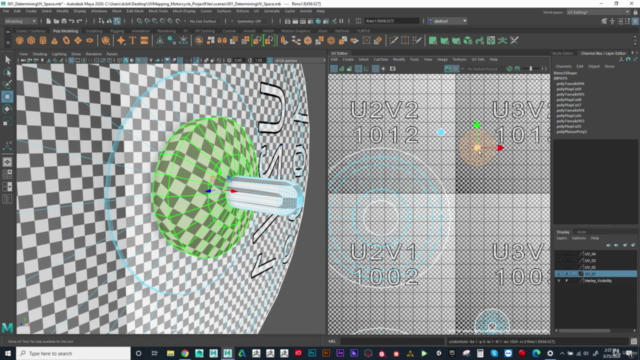
Task: Choose the Lasso select tool
Action: pyautogui.click(x=7, y=72)
